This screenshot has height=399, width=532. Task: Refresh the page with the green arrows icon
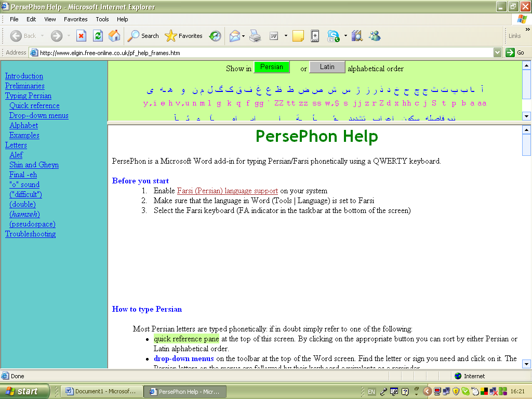pos(98,36)
